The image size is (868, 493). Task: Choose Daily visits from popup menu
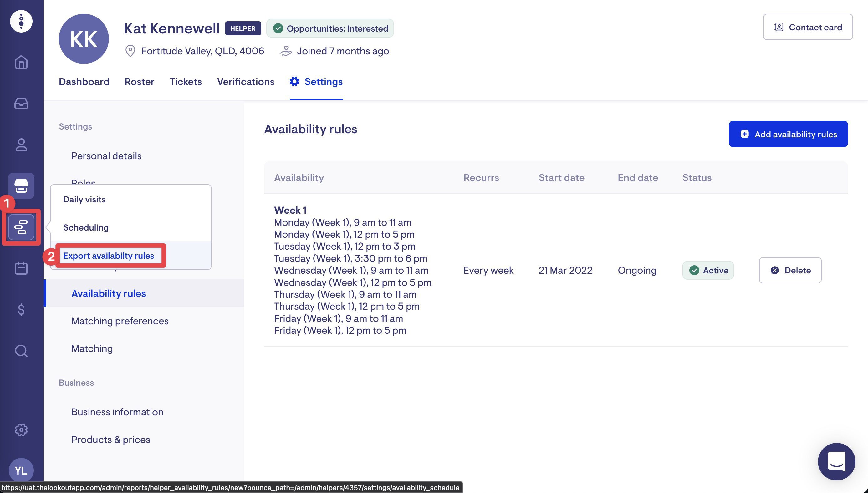coord(84,200)
